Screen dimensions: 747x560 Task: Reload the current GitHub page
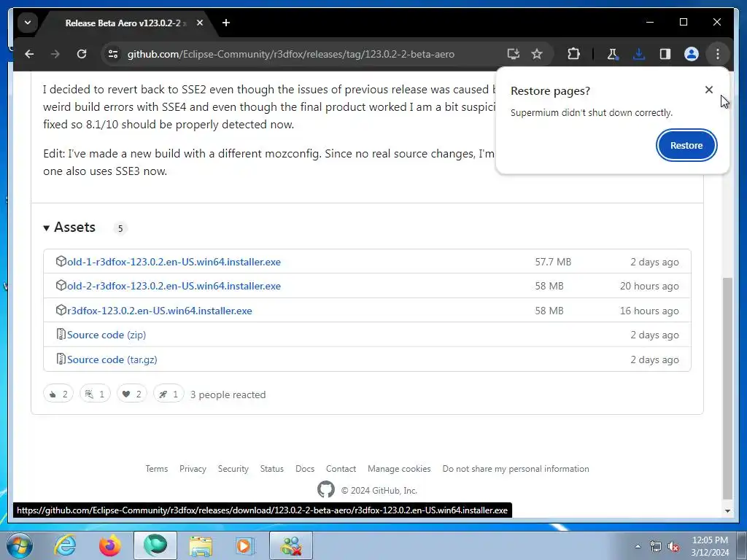tap(82, 54)
